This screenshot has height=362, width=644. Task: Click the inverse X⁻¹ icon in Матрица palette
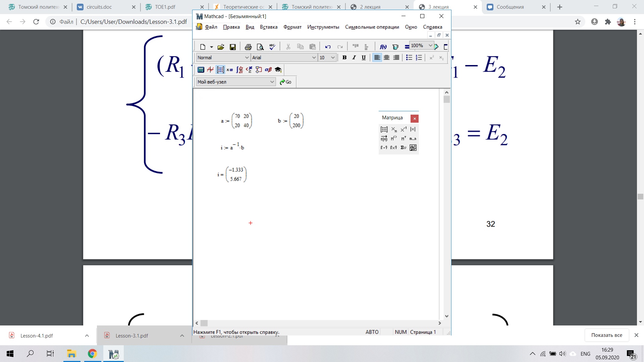pyautogui.click(x=404, y=129)
